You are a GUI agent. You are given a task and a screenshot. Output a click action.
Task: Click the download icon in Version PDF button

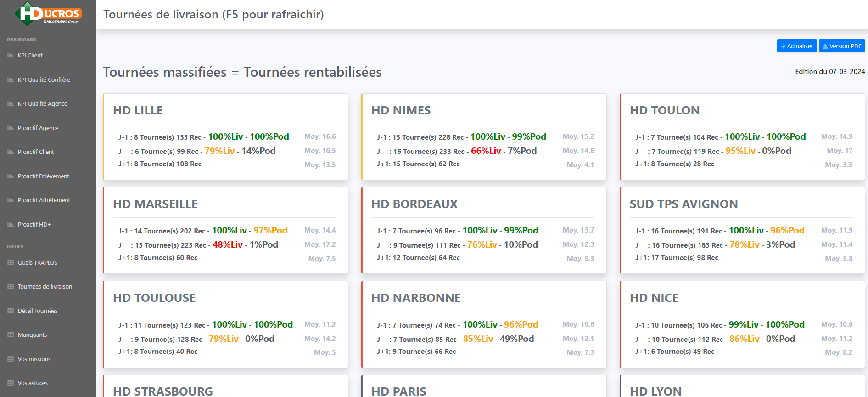(x=825, y=46)
